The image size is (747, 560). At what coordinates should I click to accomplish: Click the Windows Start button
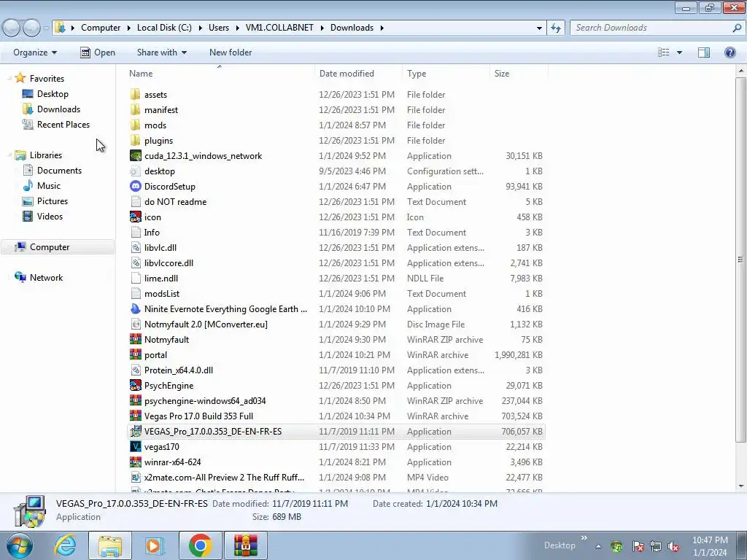(20, 545)
